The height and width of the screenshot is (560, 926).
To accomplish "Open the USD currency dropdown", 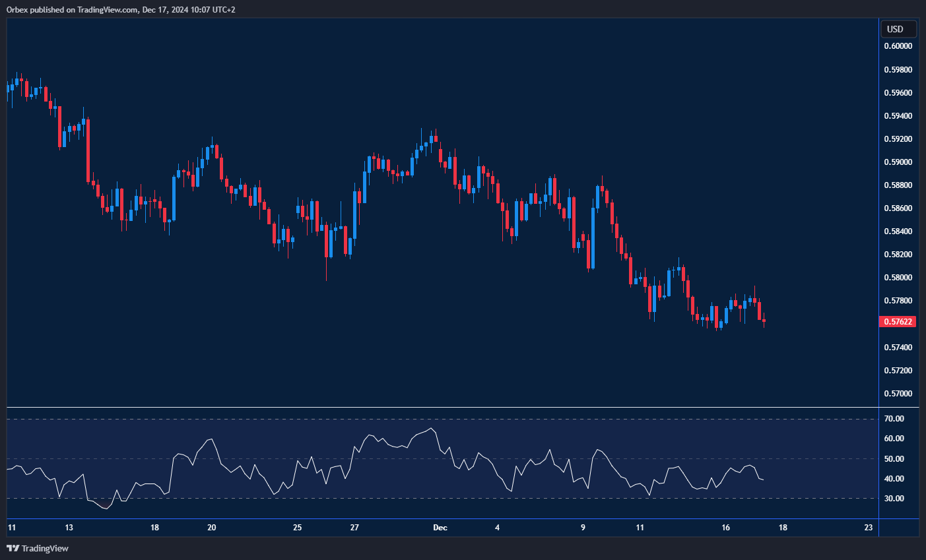I will click(898, 29).
